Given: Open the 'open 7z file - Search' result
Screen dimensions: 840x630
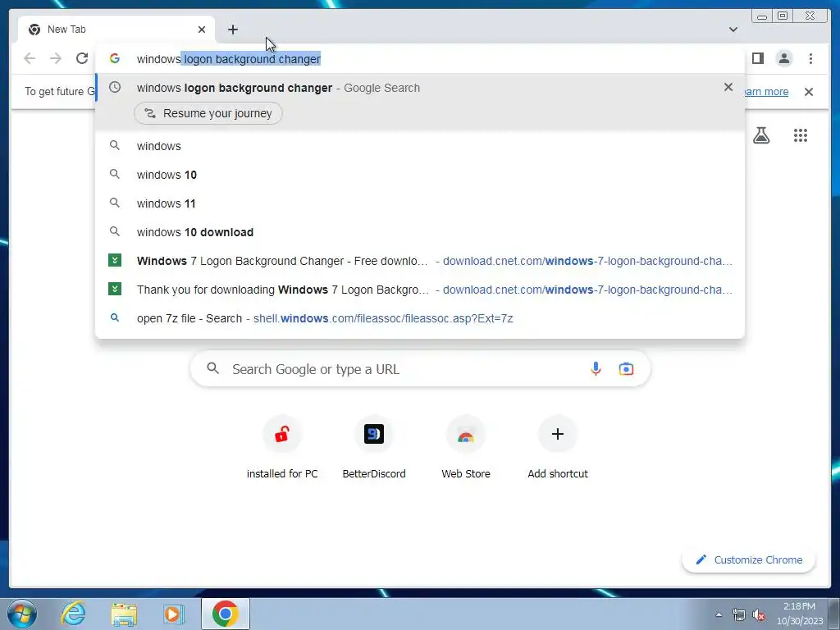Looking at the screenshot, I should click(420, 318).
